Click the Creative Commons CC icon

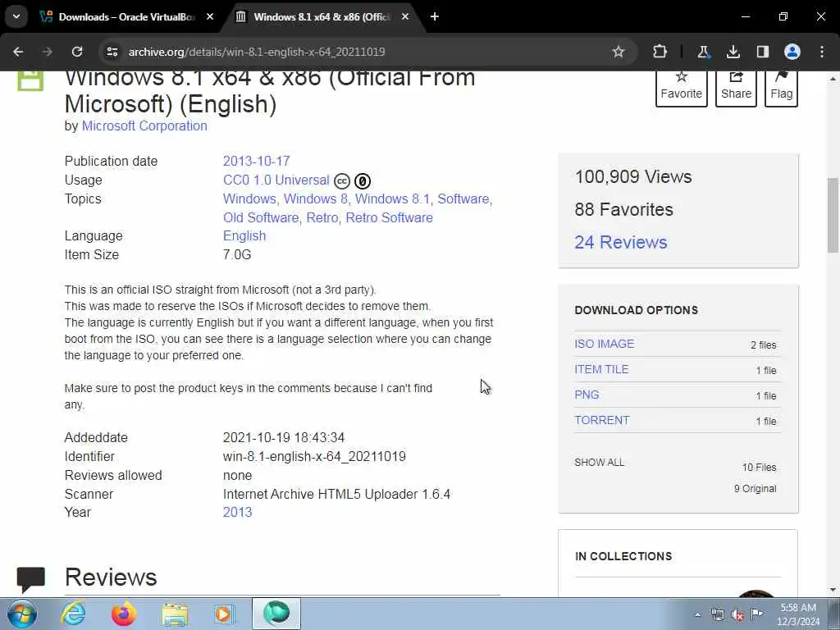pyautogui.click(x=342, y=181)
